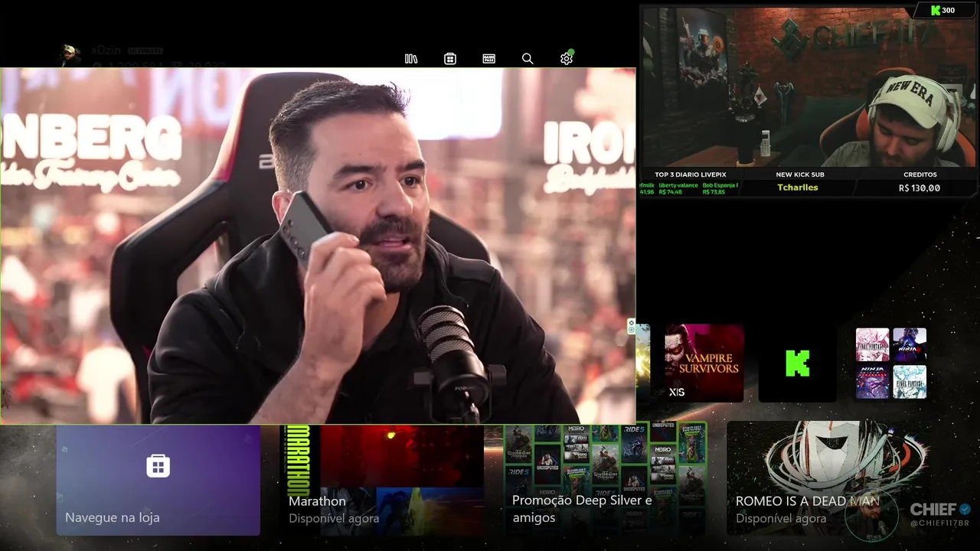Open the Game Pass icon in top bar
Image resolution: width=980 pixels, height=551 pixels.
[x=488, y=59]
